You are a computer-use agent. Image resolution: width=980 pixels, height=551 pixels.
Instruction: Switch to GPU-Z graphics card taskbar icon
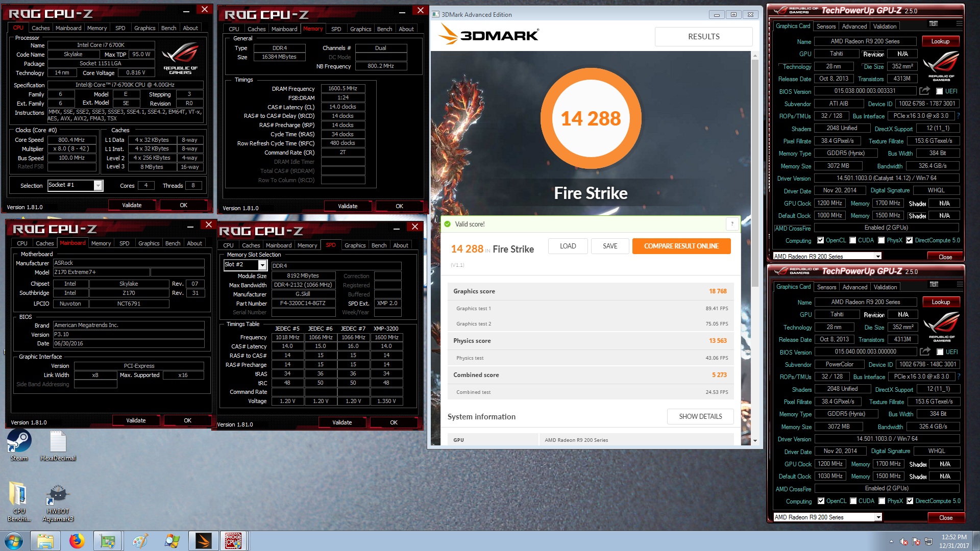coord(108,541)
